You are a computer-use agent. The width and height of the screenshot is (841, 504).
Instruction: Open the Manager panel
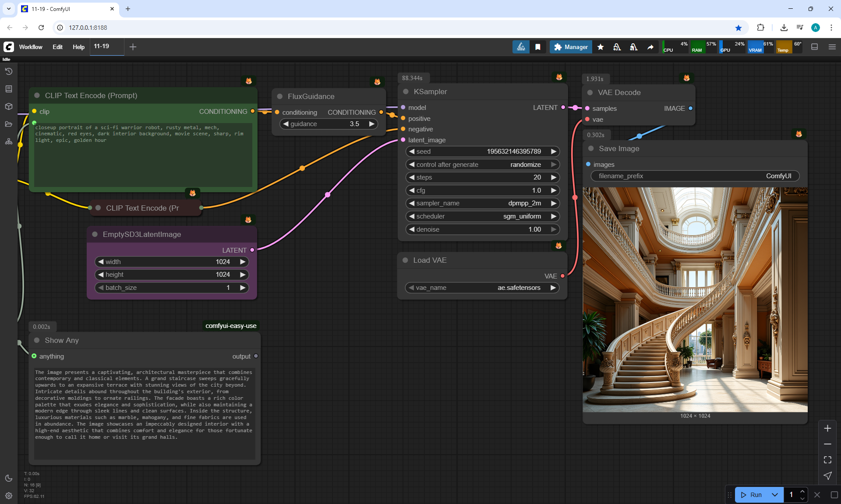pyautogui.click(x=571, y=47)
